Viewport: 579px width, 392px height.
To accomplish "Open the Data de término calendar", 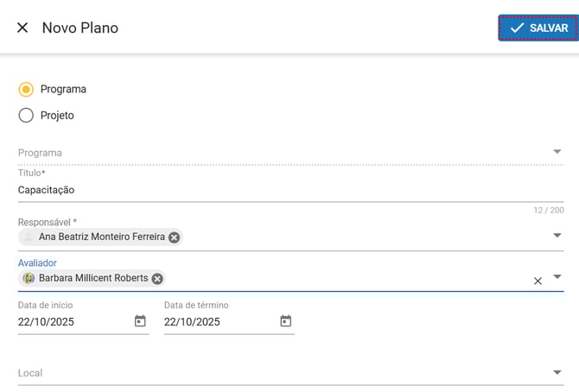I will (286, 321).
